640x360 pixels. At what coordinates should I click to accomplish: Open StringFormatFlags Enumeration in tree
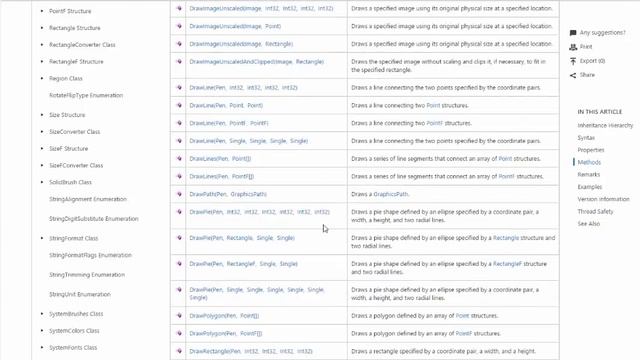[x=90, y=255]
